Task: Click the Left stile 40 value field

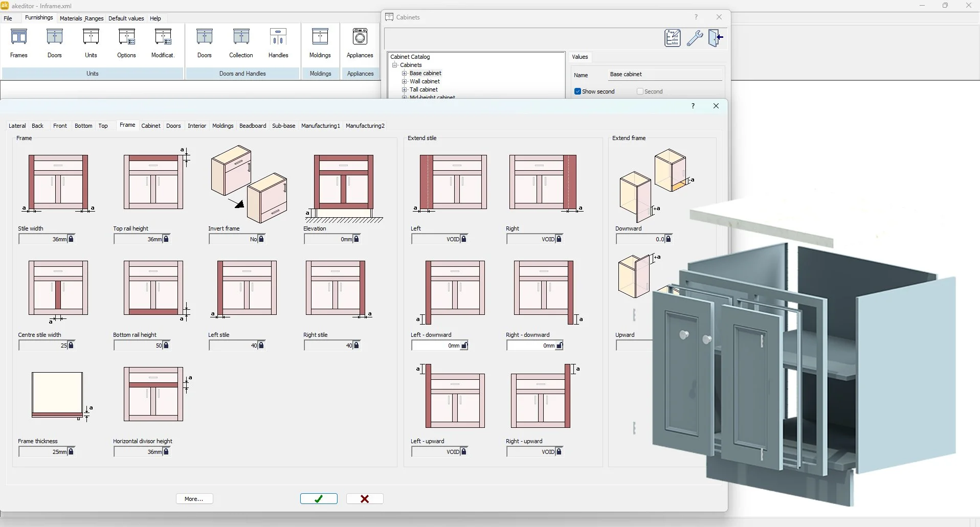Action: pos(234,346)
